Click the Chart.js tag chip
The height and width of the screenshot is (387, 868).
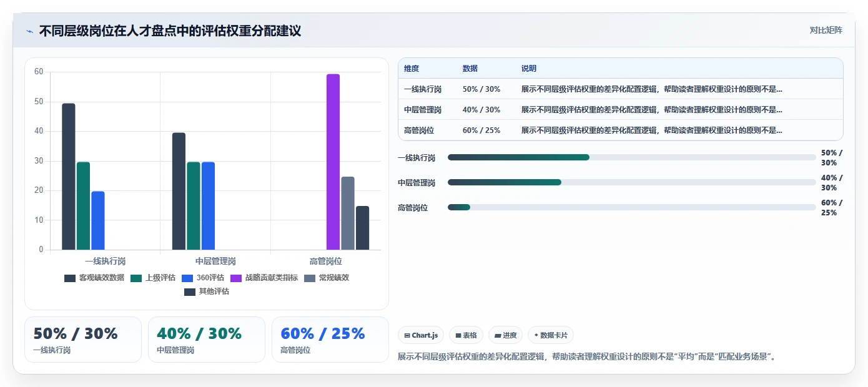[421, 335]
